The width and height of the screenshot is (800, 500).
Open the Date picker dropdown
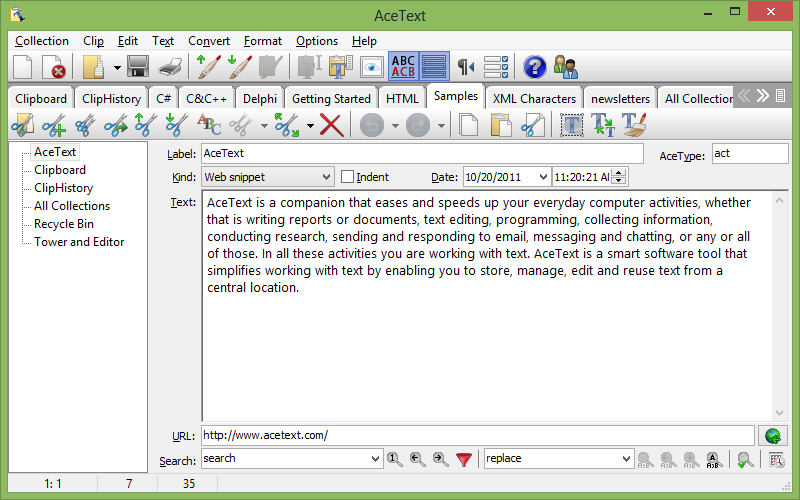coord(543,177)
